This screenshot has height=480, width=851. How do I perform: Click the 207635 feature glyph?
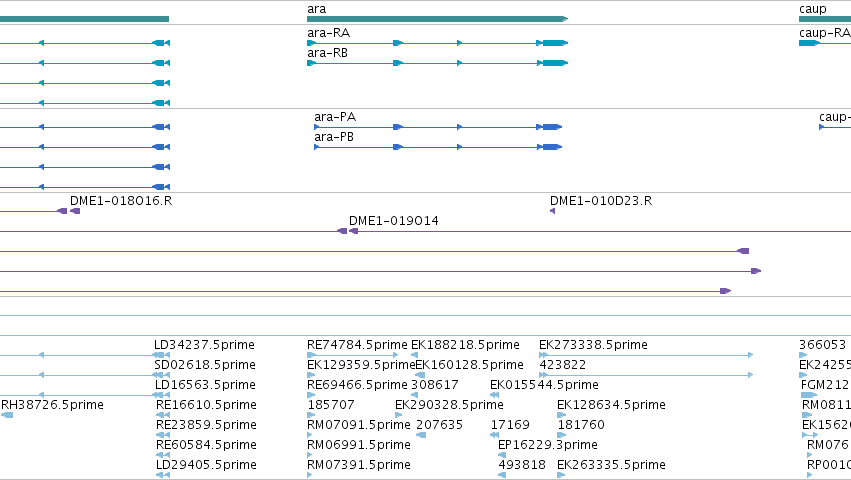(x=421, y=435)
